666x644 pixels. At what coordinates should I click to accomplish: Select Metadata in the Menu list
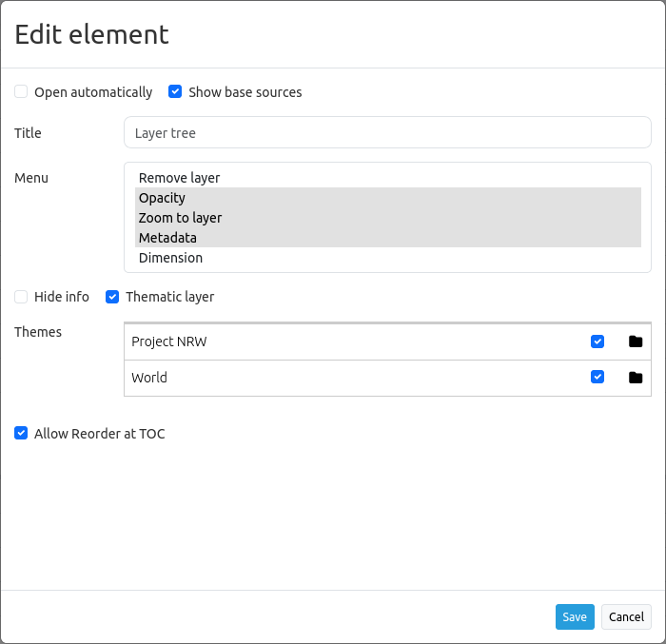tap(167, 238)
